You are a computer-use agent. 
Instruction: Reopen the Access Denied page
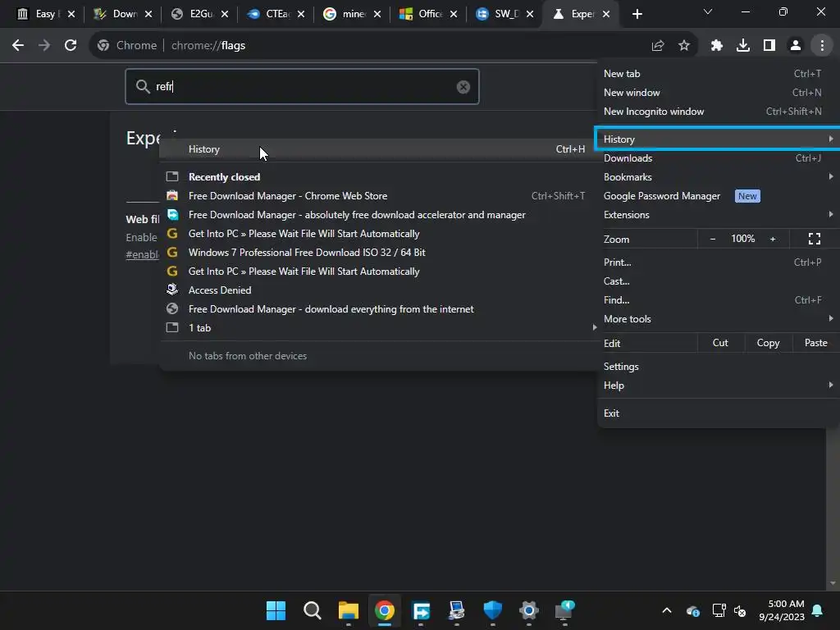378,290
